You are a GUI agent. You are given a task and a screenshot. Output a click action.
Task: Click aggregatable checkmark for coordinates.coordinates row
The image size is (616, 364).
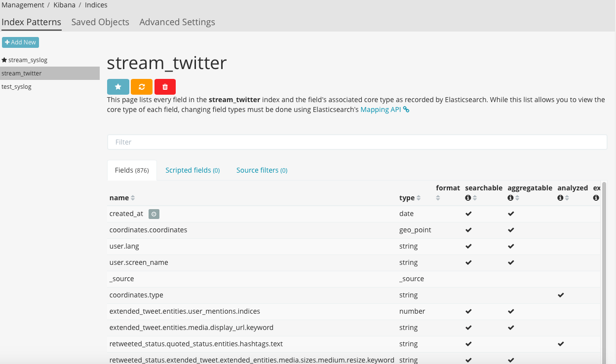(511, 230)
